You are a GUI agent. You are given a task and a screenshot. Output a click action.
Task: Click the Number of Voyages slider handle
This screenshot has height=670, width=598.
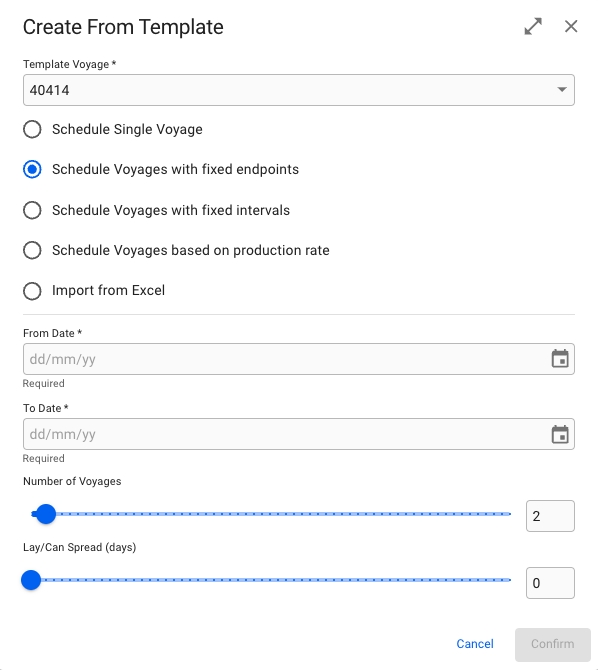tap(45, 514)
